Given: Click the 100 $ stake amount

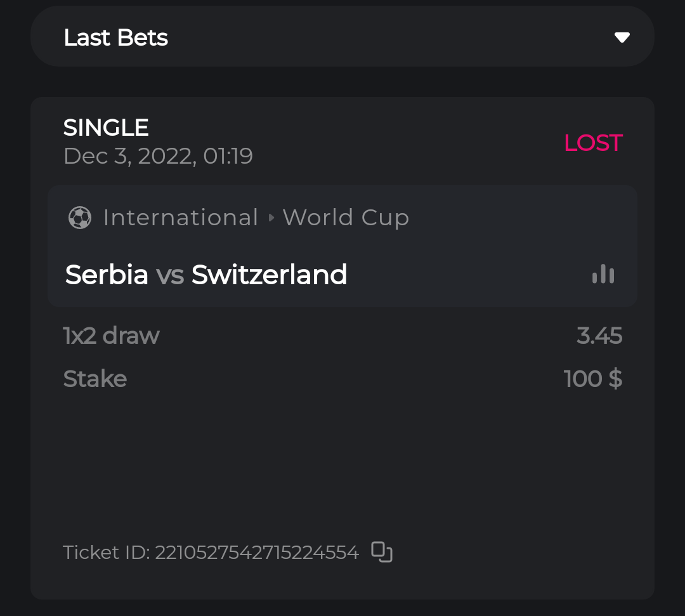Looking at the screenshot, I should [x=593, y=379].
